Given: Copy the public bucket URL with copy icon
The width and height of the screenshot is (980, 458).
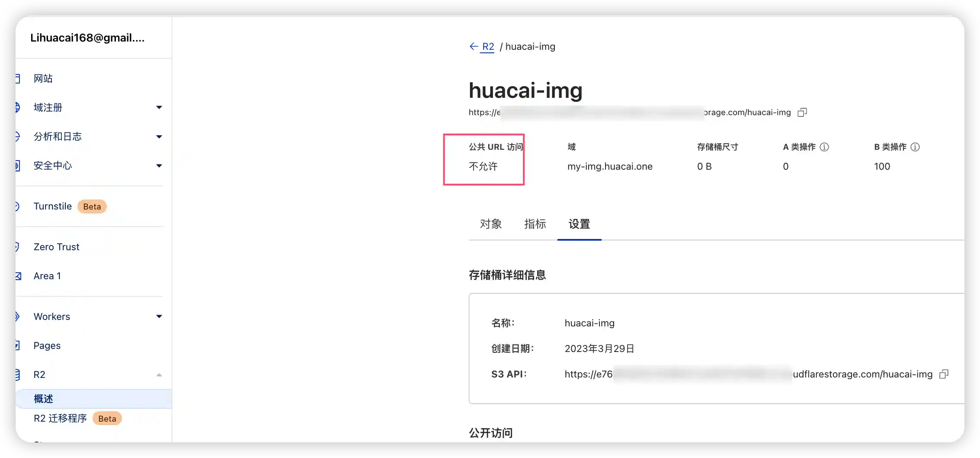Looking at the screenshot, I should pos(803,112).
